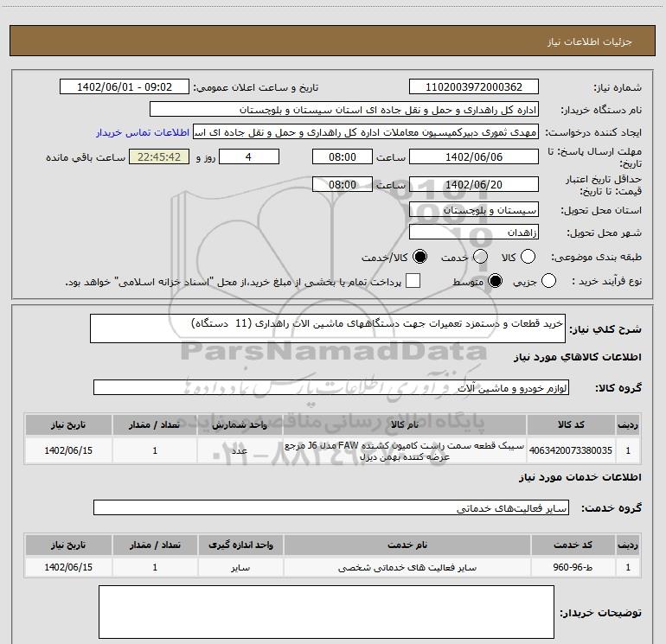
Task: Click the deadline time field next to 1402/06/06
Action: (x=343, y=156)
